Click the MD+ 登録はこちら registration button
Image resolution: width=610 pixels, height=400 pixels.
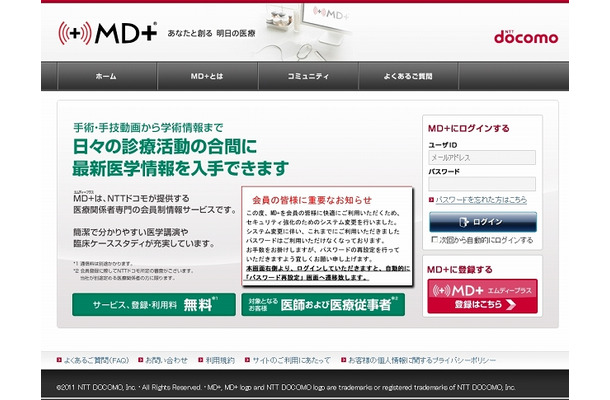(x=482, y=296)
